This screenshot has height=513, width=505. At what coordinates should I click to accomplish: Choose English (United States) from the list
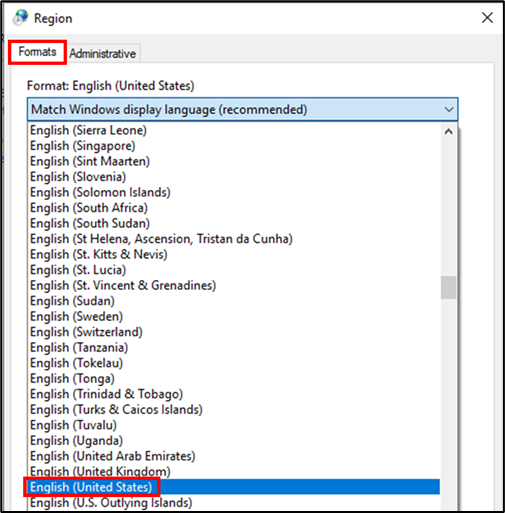(x=234, y=487)
